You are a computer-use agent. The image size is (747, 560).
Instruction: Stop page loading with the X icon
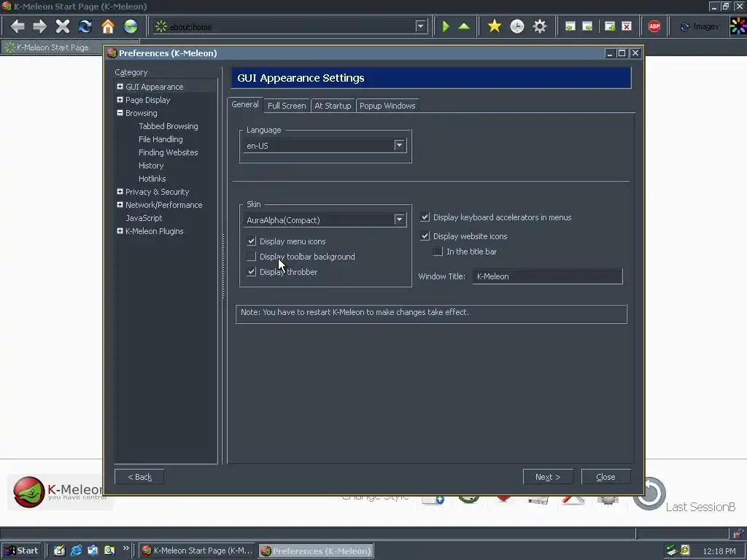point(63,26)
